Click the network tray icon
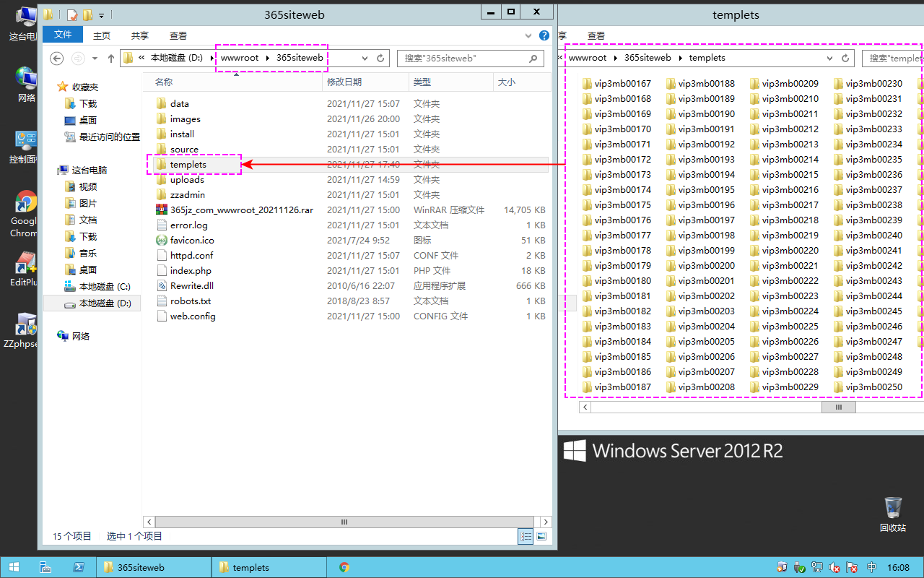 pyautogui.click(x=817, y=568)
